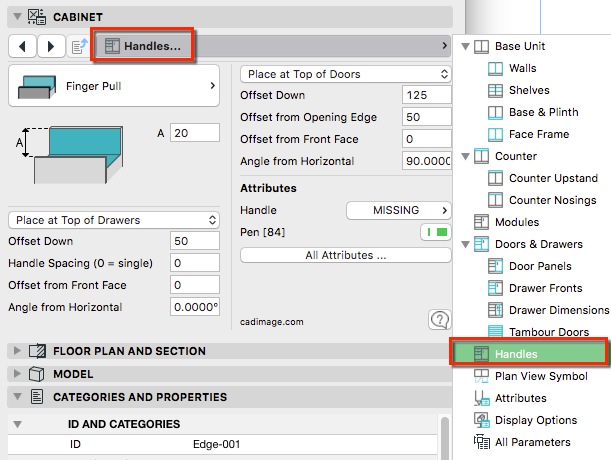Viewport: 611px width, 460px height.
Task: Open the Place at Top of Doors dropdown
Action: click(x=346, y=74)
